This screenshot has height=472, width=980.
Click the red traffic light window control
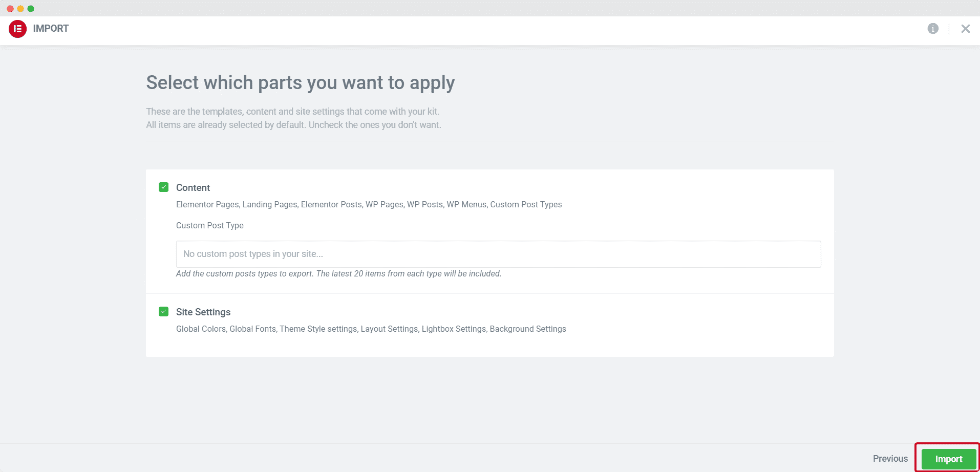click(x=9, y=8)
